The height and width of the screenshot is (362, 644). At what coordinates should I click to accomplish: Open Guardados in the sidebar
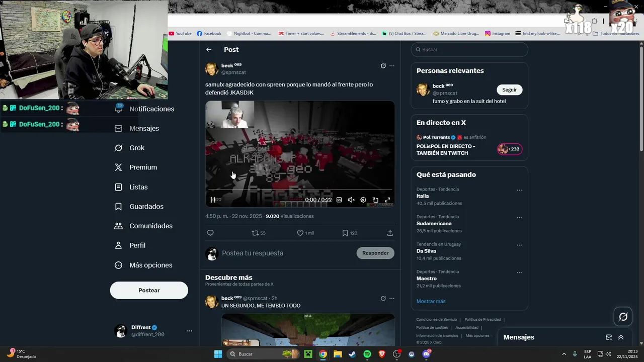[x=139, y=207]
